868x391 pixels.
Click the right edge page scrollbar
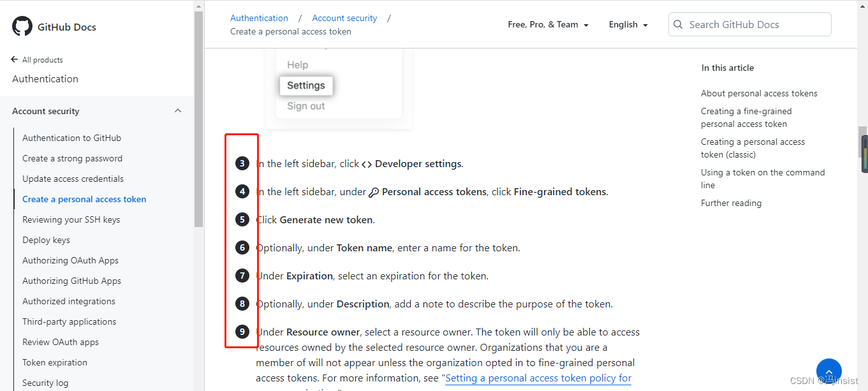[x=864, y=153]
